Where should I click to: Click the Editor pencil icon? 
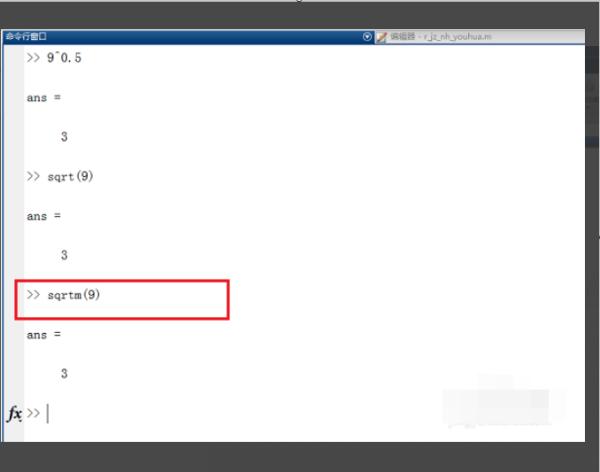coord(382,37)
